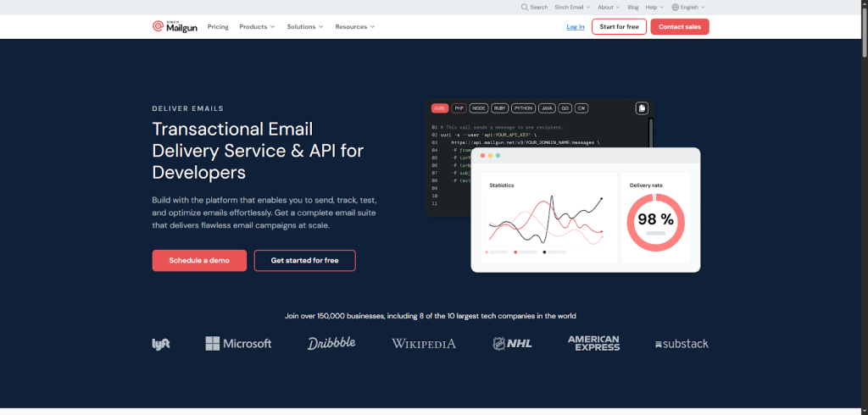Click the Microsoft logo
Screen dimensions: 868x415
coord(238,344)
